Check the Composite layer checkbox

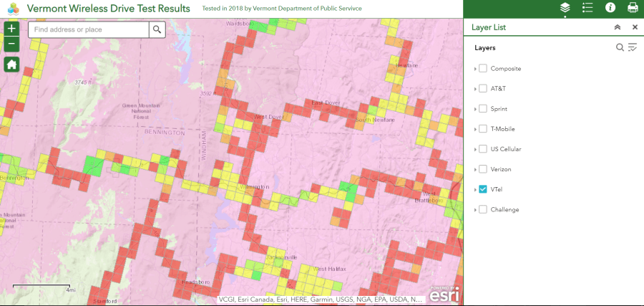[483, 69]
